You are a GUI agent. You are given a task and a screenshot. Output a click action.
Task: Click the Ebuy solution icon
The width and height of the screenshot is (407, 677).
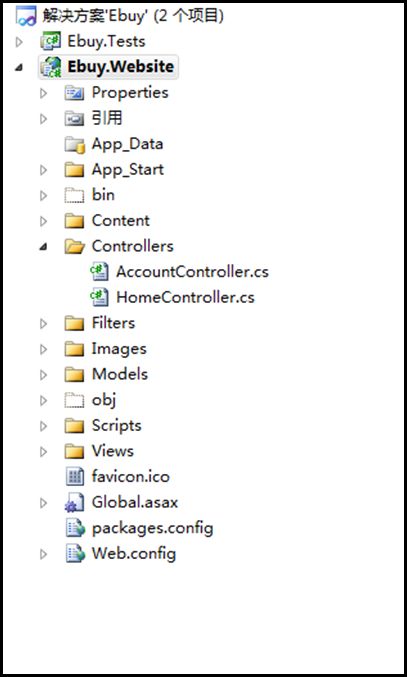[x=26, y=16]
